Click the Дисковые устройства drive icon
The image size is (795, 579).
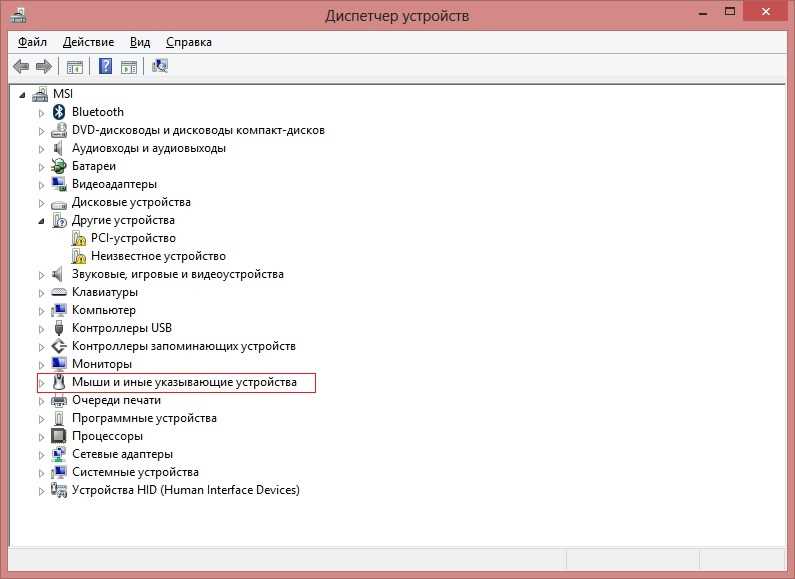[59, 204]
